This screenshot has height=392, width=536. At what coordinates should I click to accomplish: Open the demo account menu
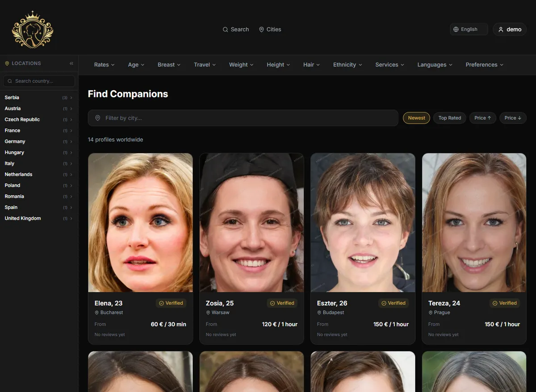[510, 29]
